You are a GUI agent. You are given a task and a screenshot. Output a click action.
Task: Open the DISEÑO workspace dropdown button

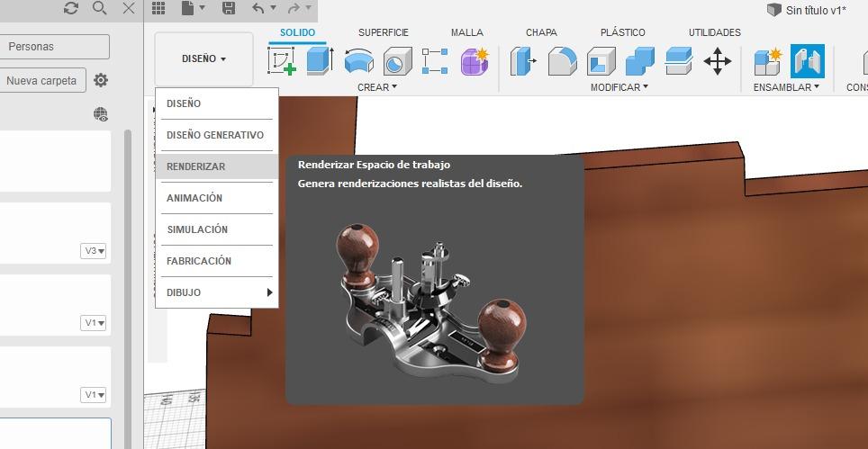tap(203, 59)
